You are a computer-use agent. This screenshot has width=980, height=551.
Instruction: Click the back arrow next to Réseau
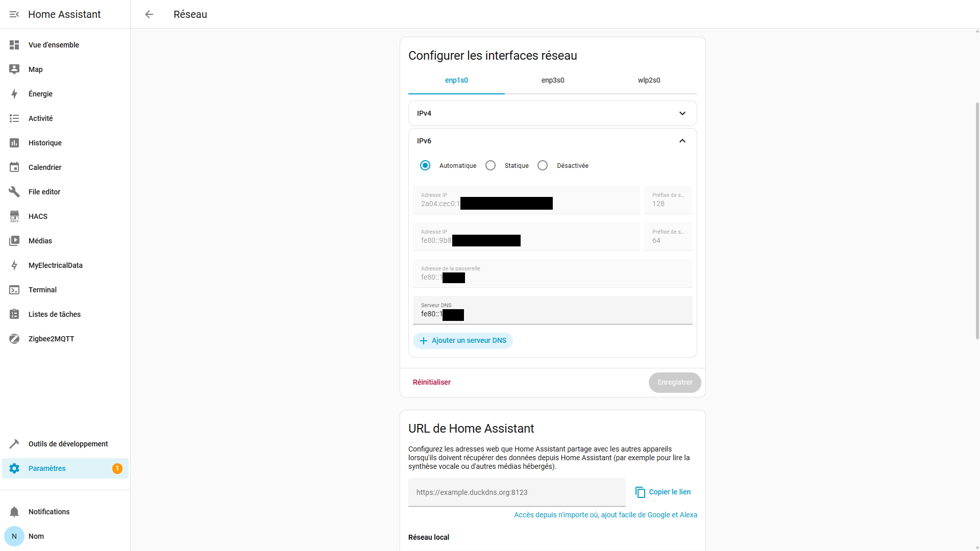coord(149,14)
